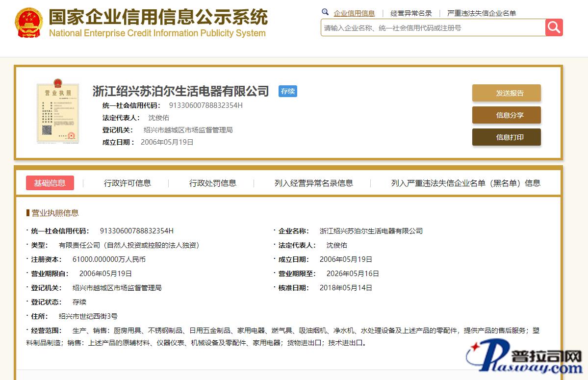Image resolution: width=588 pixels, height=380 pixels.
Task: Open the business license thumbnail image
Action: 58,113
